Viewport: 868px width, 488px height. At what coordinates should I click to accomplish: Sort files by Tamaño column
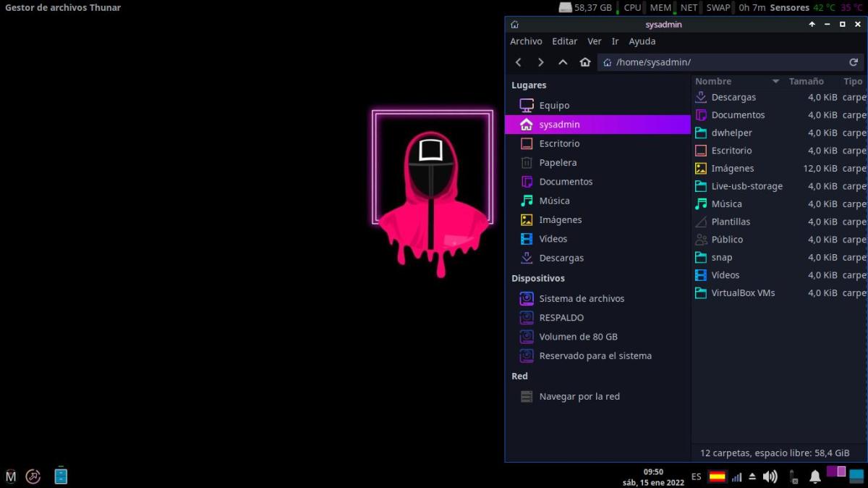tap(806, 82)
